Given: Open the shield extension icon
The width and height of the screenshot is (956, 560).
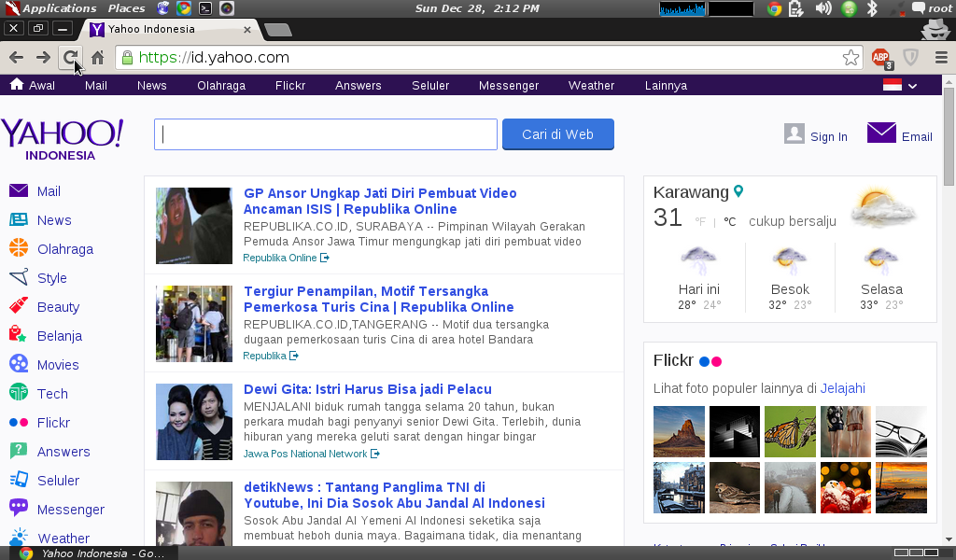Looking at the screenshot, I should pyautogui.click(x=911, y=57).
